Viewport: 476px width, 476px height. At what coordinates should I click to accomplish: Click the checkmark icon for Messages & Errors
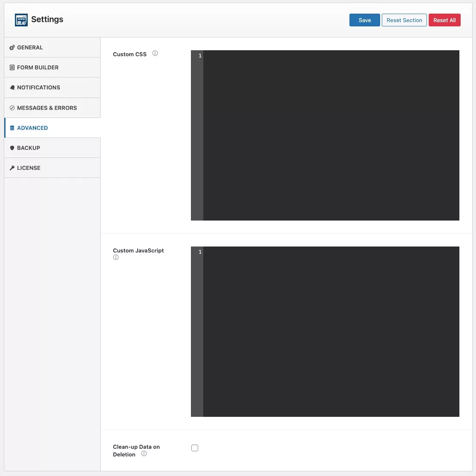point(12,108)
